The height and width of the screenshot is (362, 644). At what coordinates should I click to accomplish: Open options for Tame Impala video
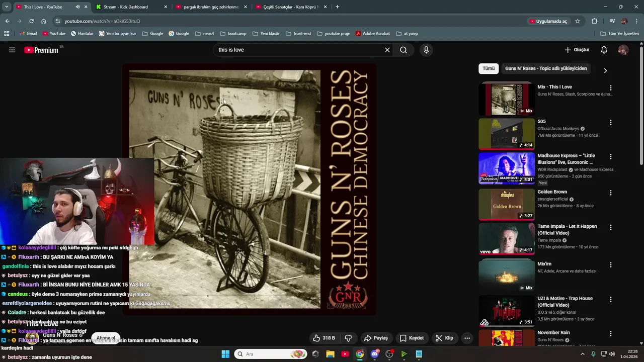pyautogui.click(x=611, y=227)
